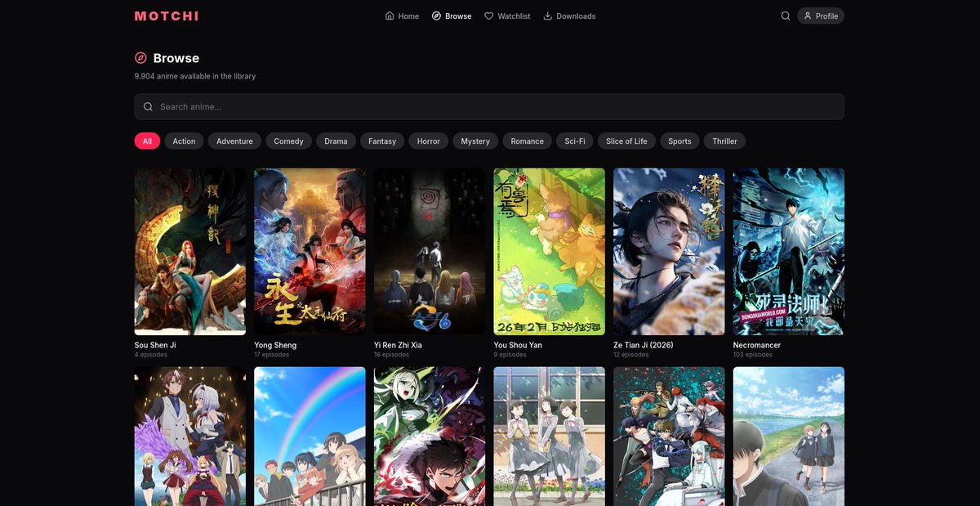Select the All genre filter
Viewport: 980px width, 506px height.
(147, 141)
